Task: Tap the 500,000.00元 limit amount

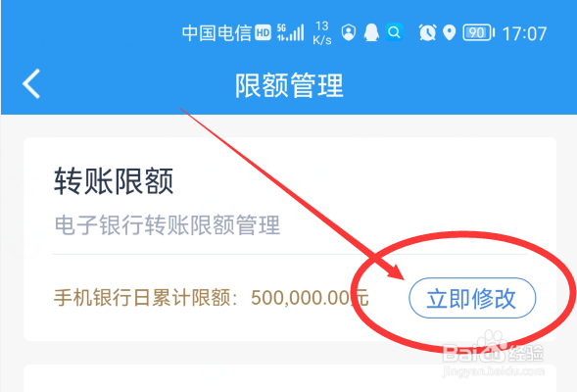Action: pos(310,297)
